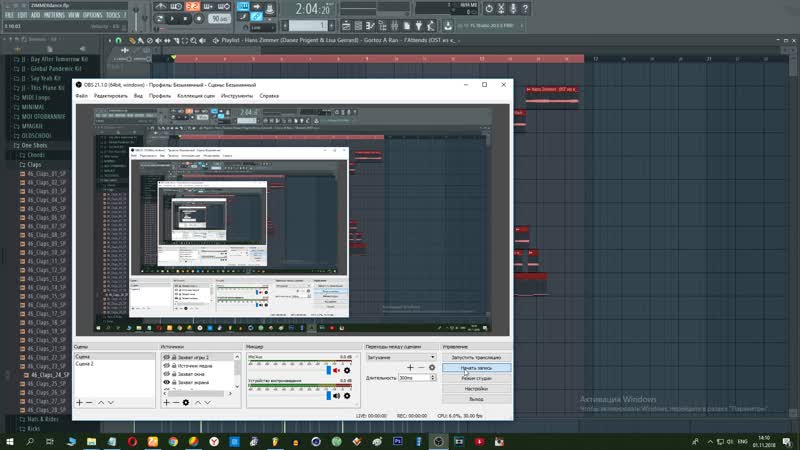
Task: Click the OBS sources horizontal scrollbar
Action: tap(196, 393)
